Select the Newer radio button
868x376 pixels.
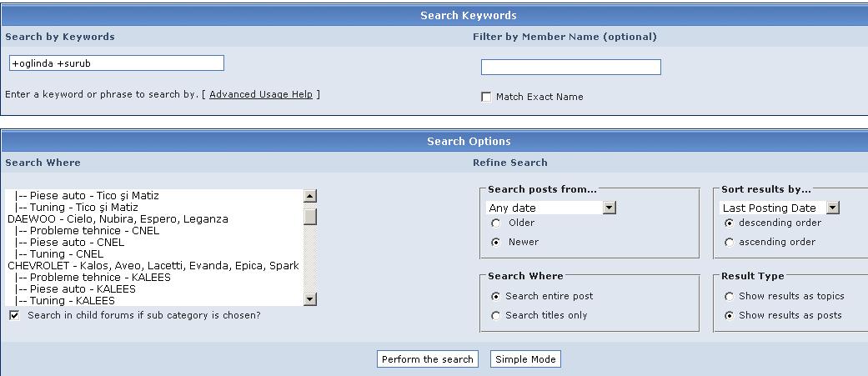[496, 243]
